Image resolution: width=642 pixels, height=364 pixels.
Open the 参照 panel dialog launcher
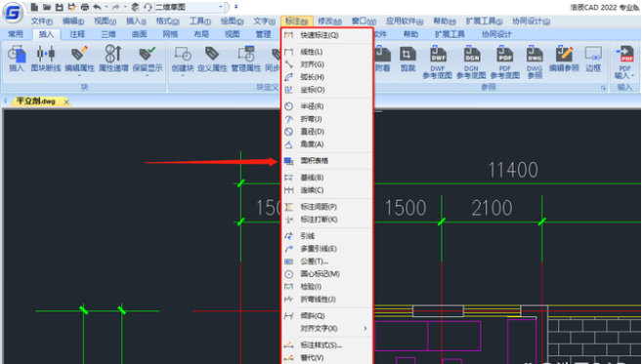tap(603, 88)
